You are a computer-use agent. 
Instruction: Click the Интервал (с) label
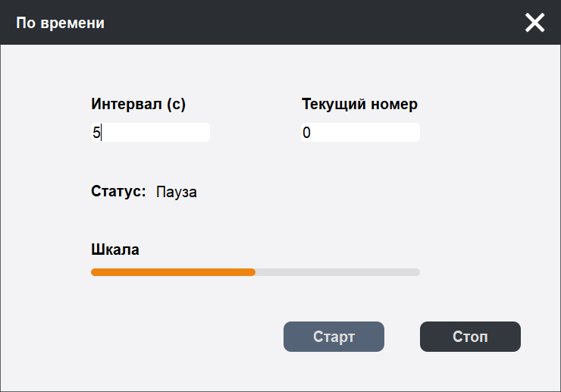tap(139, 105)
